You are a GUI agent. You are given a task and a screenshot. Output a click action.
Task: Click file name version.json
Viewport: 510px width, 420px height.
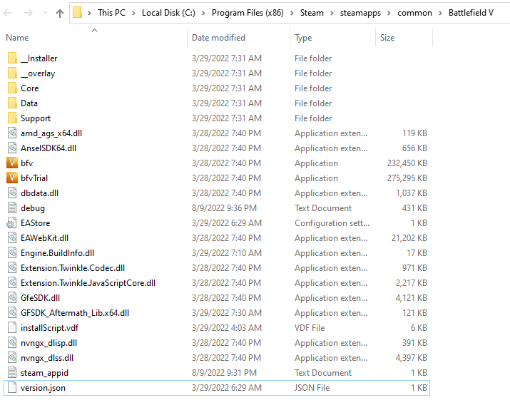tap(43, 388)
